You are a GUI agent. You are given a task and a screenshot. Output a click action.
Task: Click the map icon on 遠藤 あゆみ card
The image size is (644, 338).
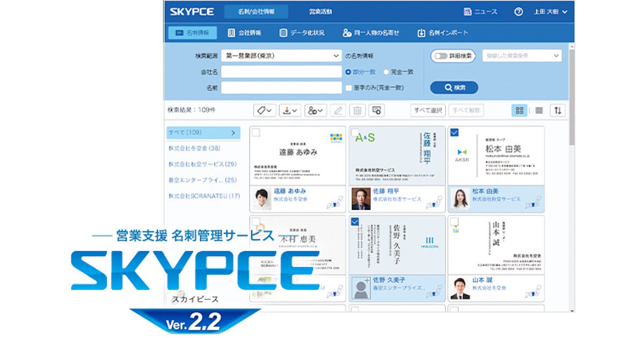(335, 203)
